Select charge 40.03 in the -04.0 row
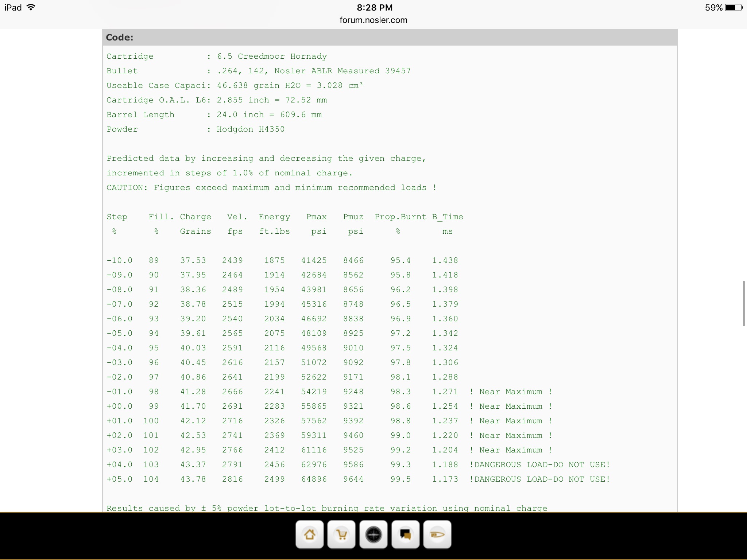 (x=193, y=348)
